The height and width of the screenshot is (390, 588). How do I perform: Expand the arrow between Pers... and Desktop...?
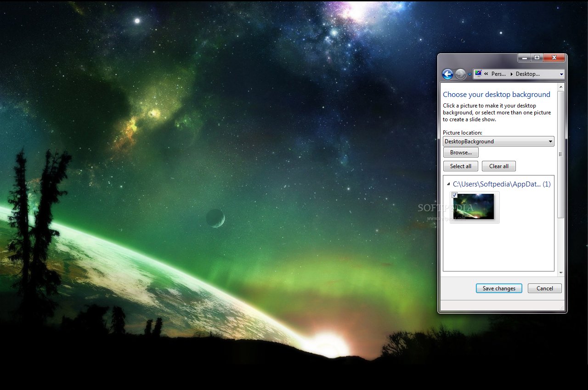[x=511, y=74]
